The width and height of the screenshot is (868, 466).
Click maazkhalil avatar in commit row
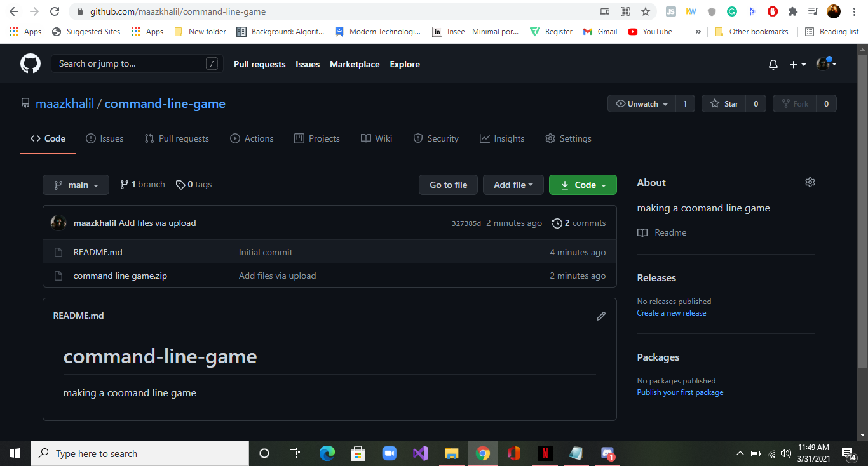(59, 223)
